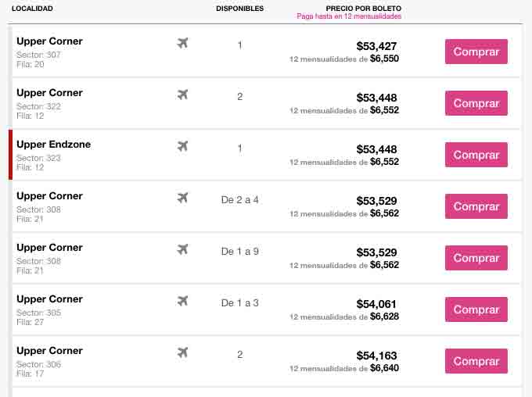This screenshot has height=397, width=532.
Task: Click airplane icon for Sector 306 row
Action: click(182, 352)
